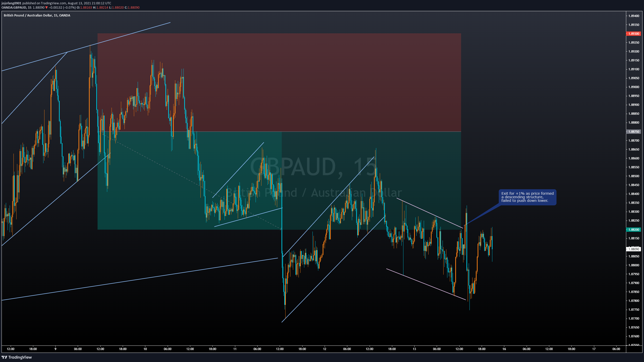
Task: Click the red 1.89300 stop price label
Action: click(634, 34)
